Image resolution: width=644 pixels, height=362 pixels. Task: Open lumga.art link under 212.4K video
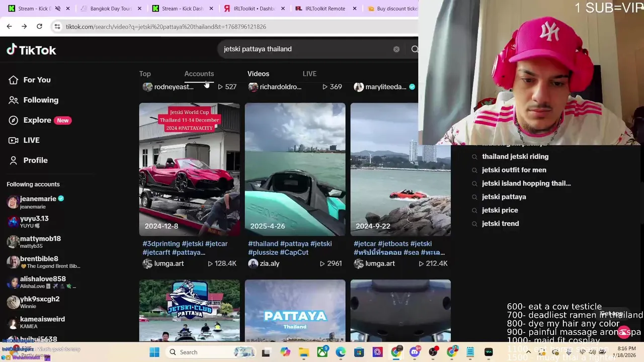[x=374, y=263]
